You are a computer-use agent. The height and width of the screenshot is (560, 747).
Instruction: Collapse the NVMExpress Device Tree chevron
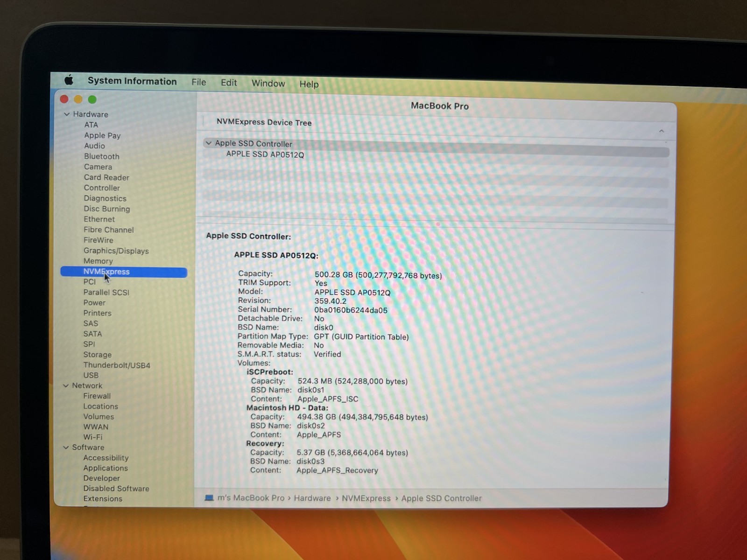pyautogui.click(x=662, y=131)
